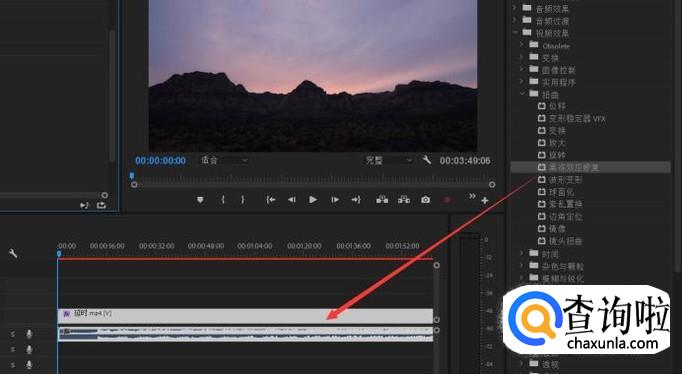The image size is (682, 374).
Task: Click the Mark Out brace button
Action: [243, 200]
